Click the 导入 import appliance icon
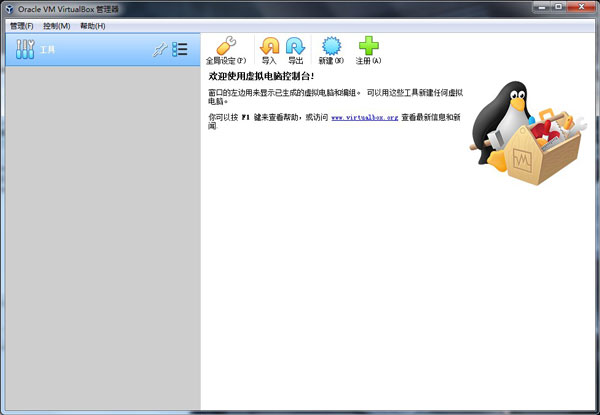Image resolution: width=600 pixels, height=415 pixels. point(269,50)
